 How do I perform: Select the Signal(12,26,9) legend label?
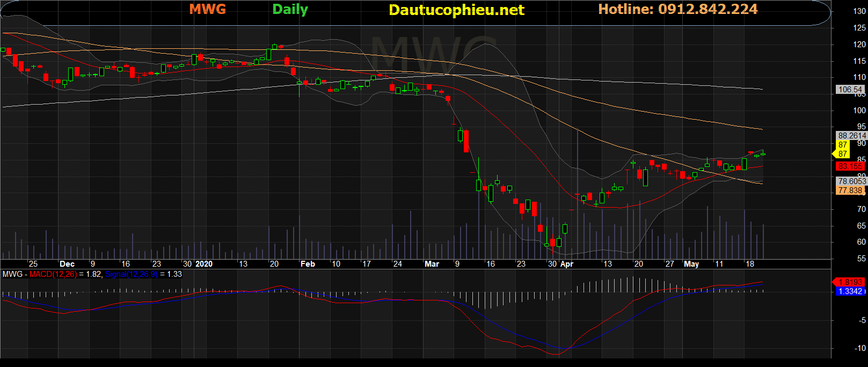pos(131,274)
